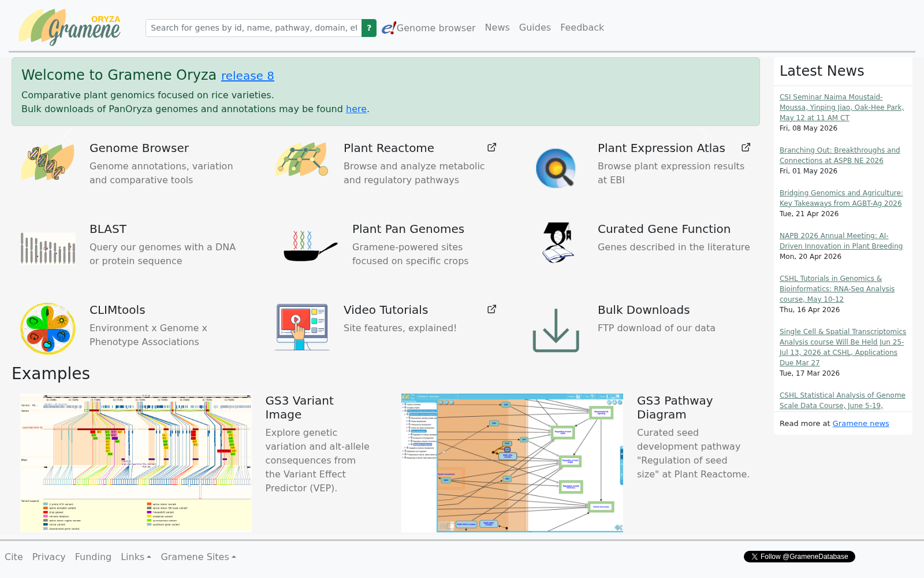Open the CSI Seminar Naima Moustaid-Moussa news link

tap(841, 108)
